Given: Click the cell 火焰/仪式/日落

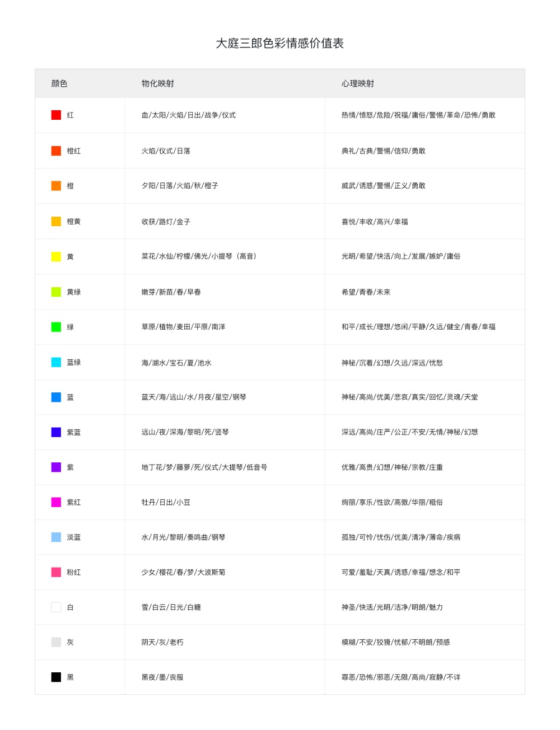Looking at the screenshot, I should point(225,151).
